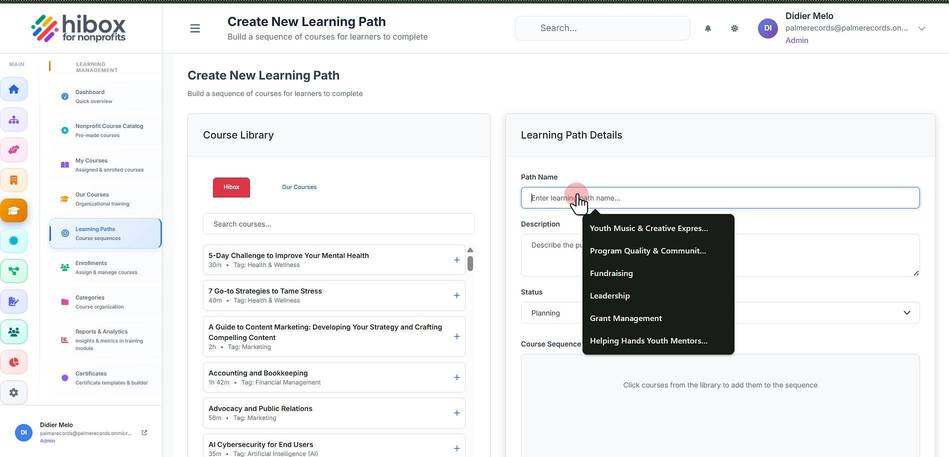This screenshot has width=949, height=457.
Task: Expand the user account chevron in header
Action: click(922, 28)
